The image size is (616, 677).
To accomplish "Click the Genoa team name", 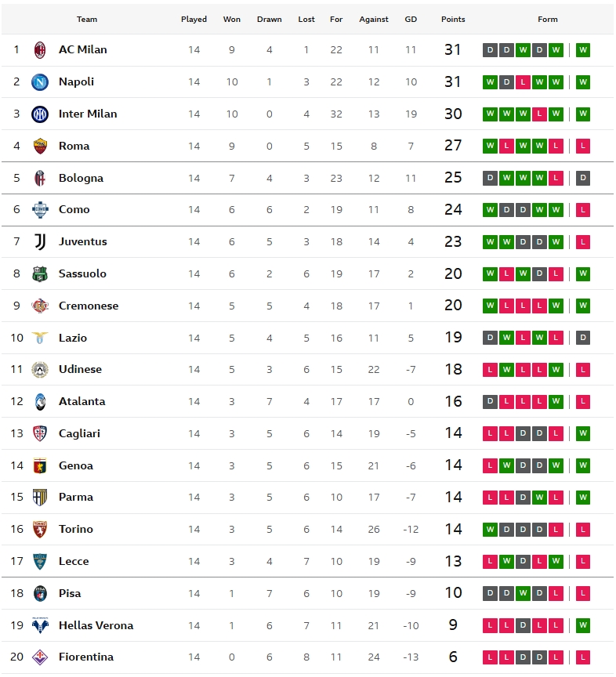I will pos(76,465).
